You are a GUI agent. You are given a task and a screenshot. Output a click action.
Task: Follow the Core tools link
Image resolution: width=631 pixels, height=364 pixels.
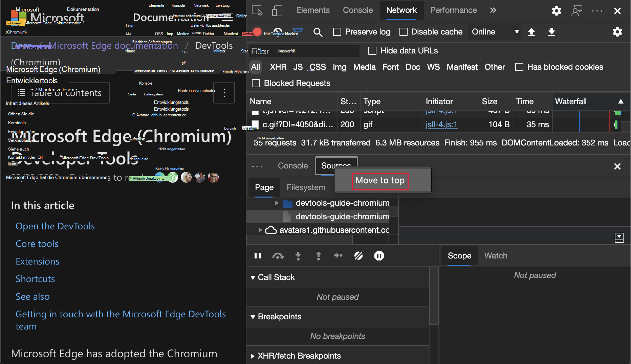(37, 244)
